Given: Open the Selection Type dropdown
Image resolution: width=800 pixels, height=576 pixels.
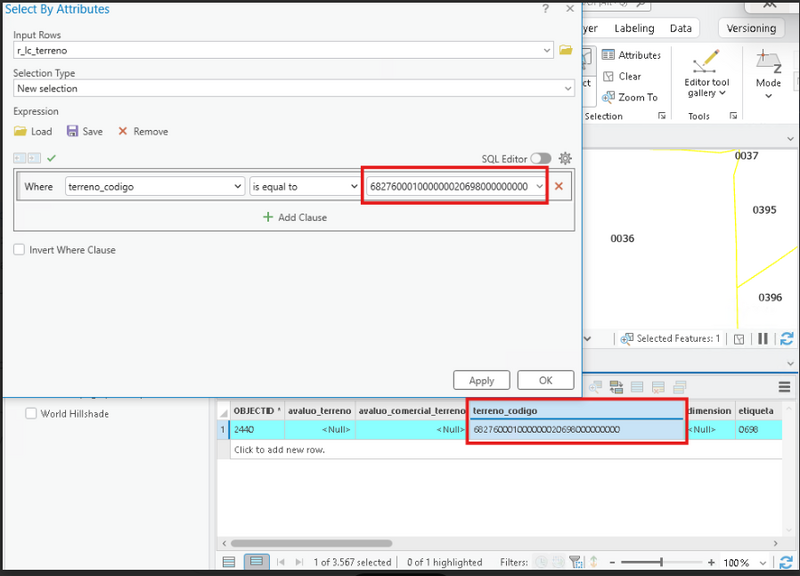Looking at the screenshot, I should point(293,89).
